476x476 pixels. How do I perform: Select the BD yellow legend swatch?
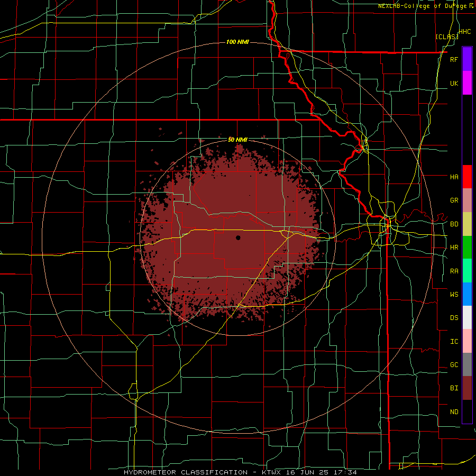click(x=467, y=224)
